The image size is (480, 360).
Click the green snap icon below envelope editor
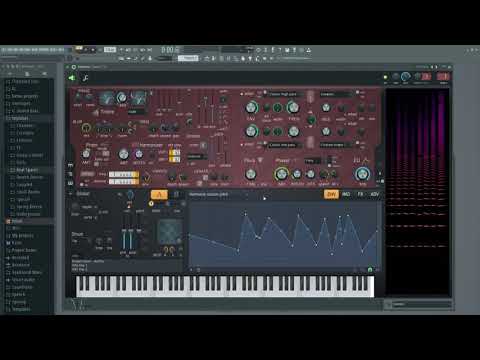[370, 269]
